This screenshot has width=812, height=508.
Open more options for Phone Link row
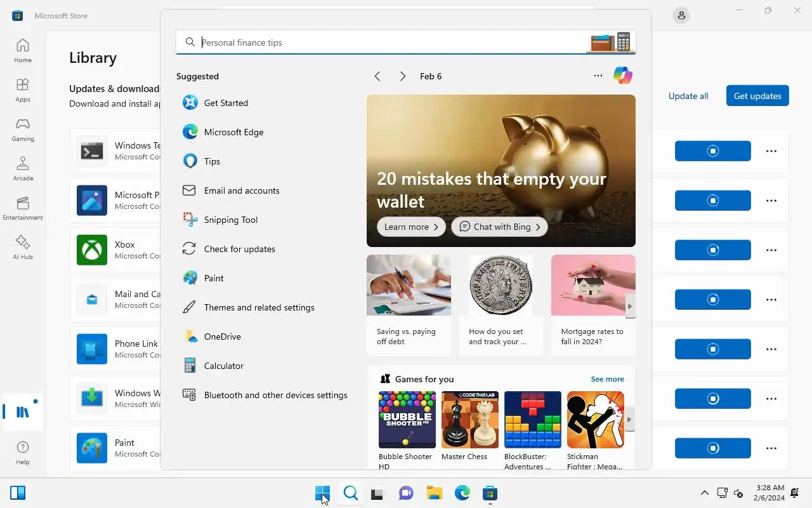coord(771,349)
